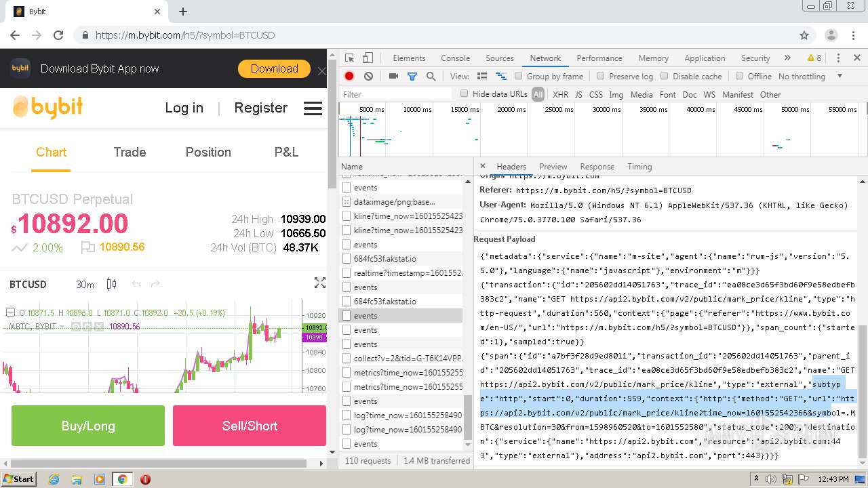Reload the Bybit page
This screenshot has height=488, width=868.
58,35
